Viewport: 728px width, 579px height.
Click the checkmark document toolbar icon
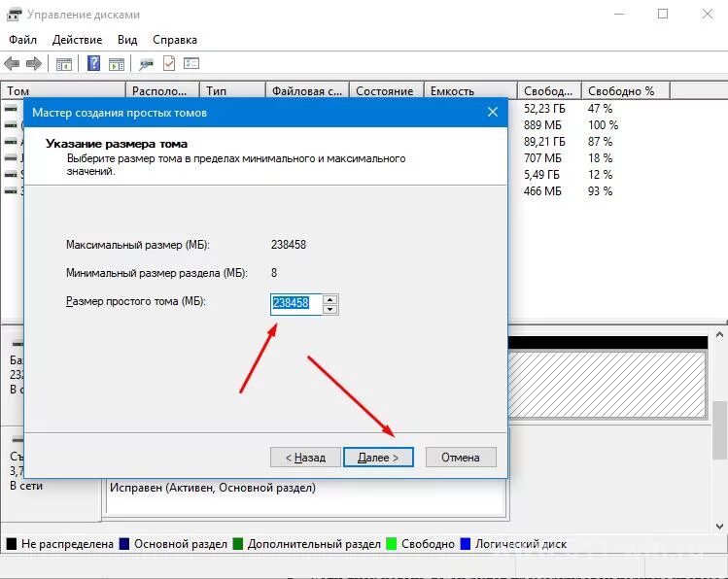[169, 63]
